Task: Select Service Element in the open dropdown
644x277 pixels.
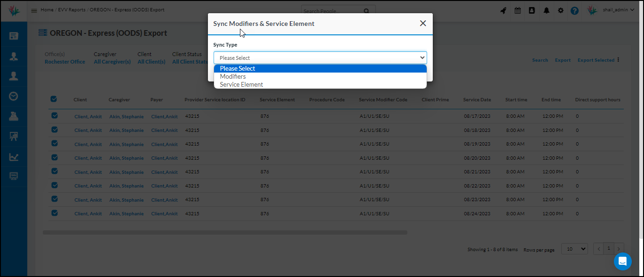Action: point(241,84)
